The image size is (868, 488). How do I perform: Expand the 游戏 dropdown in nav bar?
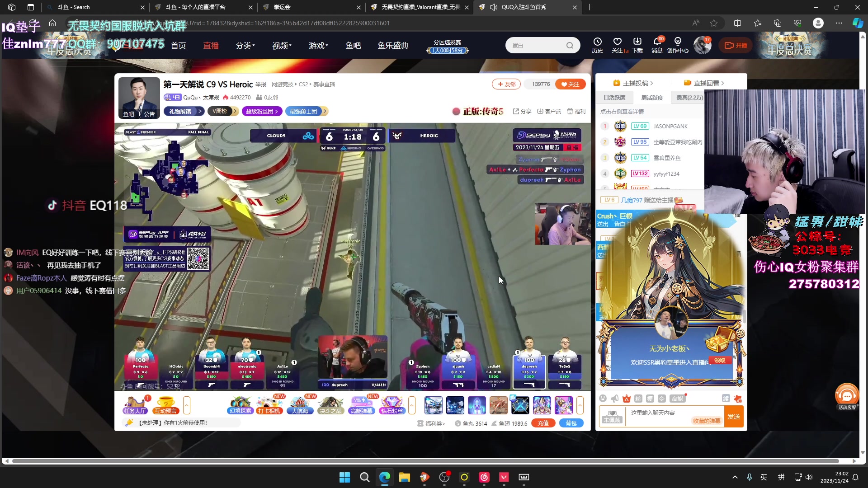pos(318,46)
